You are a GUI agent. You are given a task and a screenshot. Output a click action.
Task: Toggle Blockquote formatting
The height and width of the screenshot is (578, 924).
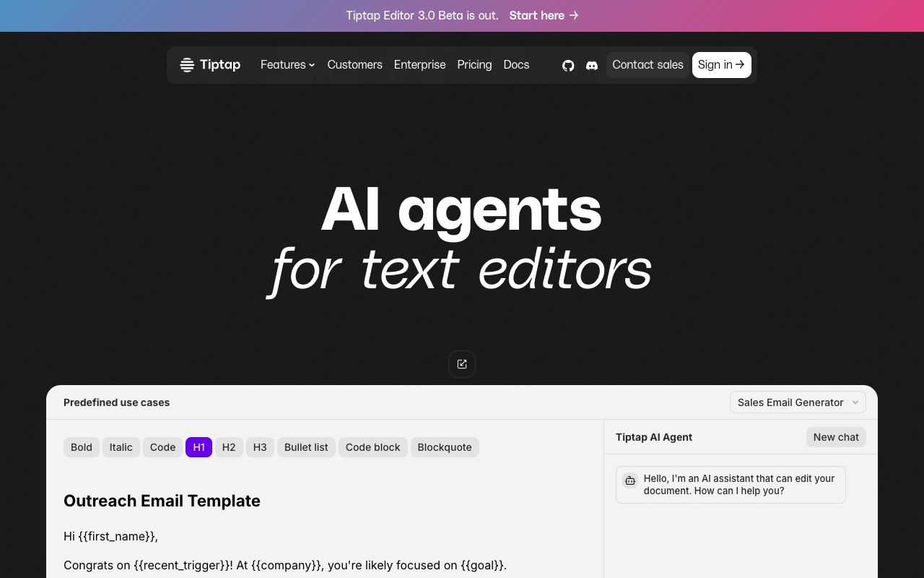click(445, 447)
